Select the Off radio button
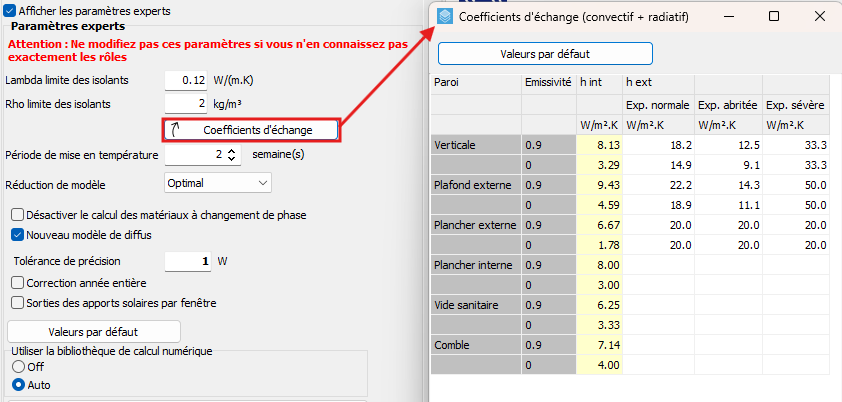Viewport: 842px width, 402px height. (x=18, y=367)
